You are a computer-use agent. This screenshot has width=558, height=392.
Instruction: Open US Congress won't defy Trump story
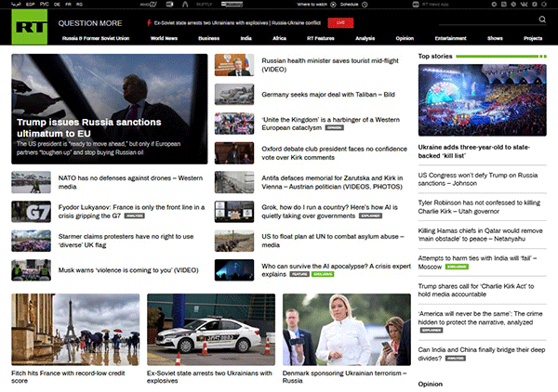click(478, 179)
